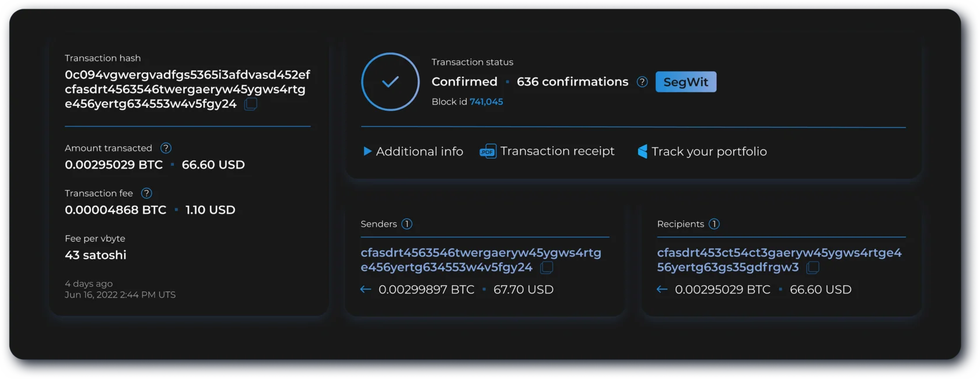Click the help icon beside Transaction fee

(x=146, y=193)
